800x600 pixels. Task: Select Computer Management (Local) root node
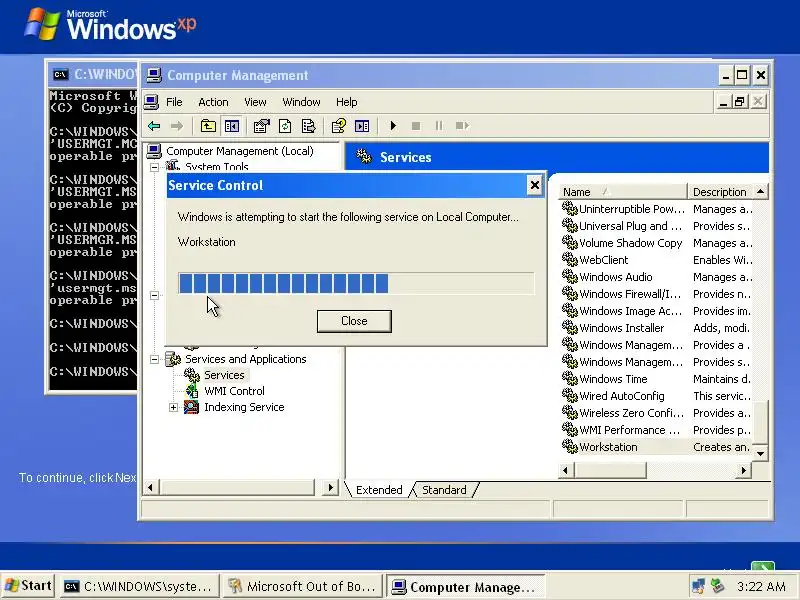point(240,151)
